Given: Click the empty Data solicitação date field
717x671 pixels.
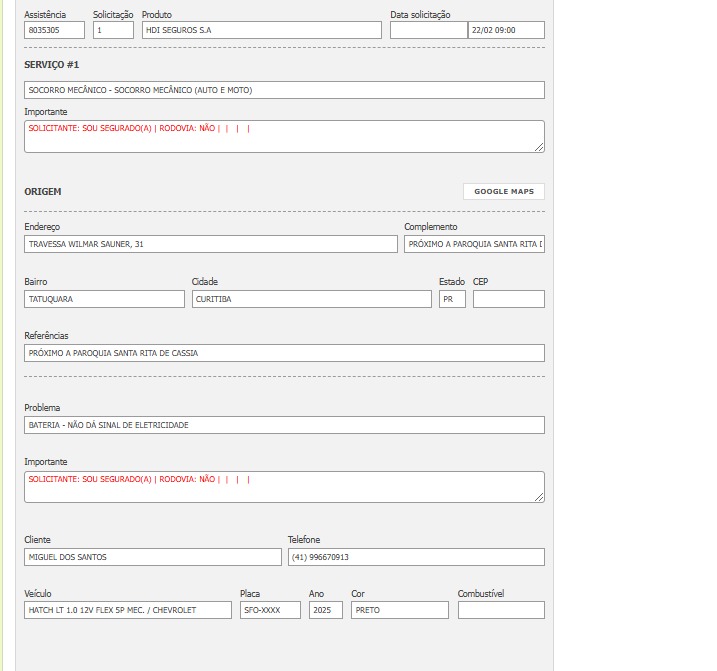Looking at the screenshot, I should [429, 30].
